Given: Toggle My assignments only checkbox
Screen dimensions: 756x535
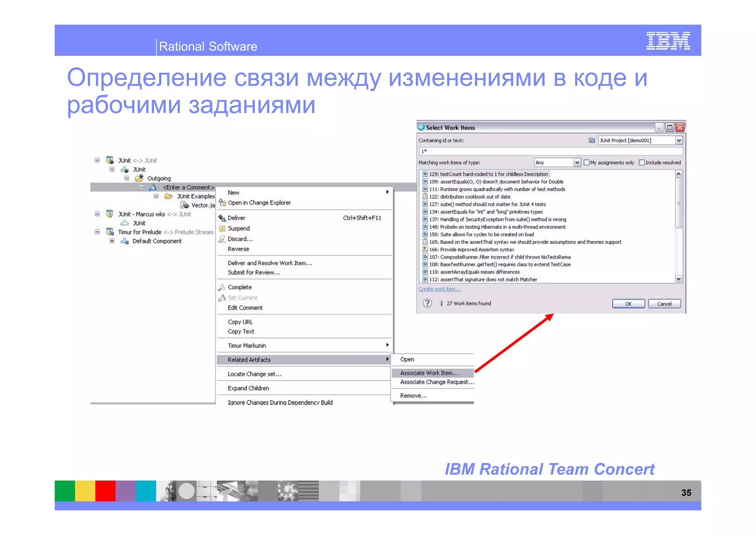Looking at the screenshot, I should click(x=587, y=163).
